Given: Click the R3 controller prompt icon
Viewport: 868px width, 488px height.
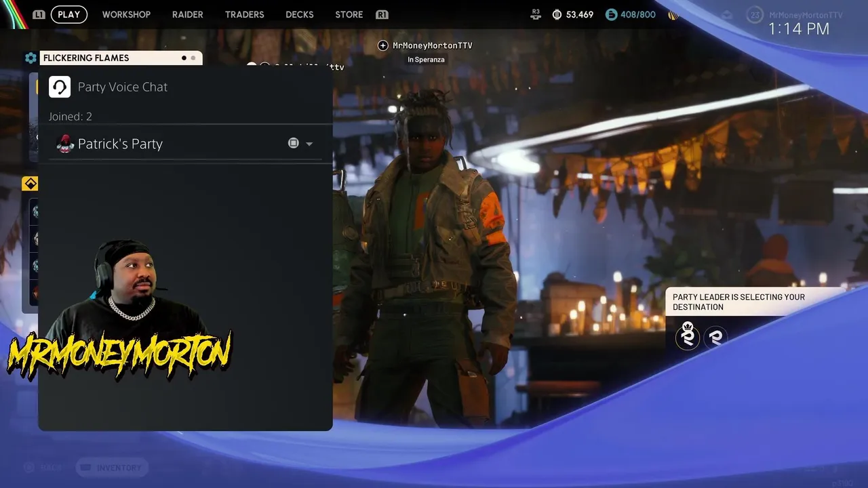Looking at the screenshot, I should [536, 14].
